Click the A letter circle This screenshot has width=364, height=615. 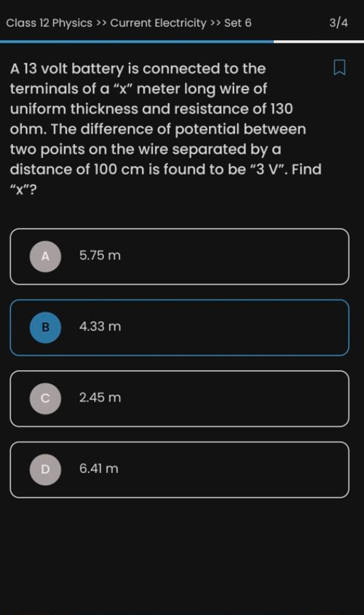(x=45, y=256)
